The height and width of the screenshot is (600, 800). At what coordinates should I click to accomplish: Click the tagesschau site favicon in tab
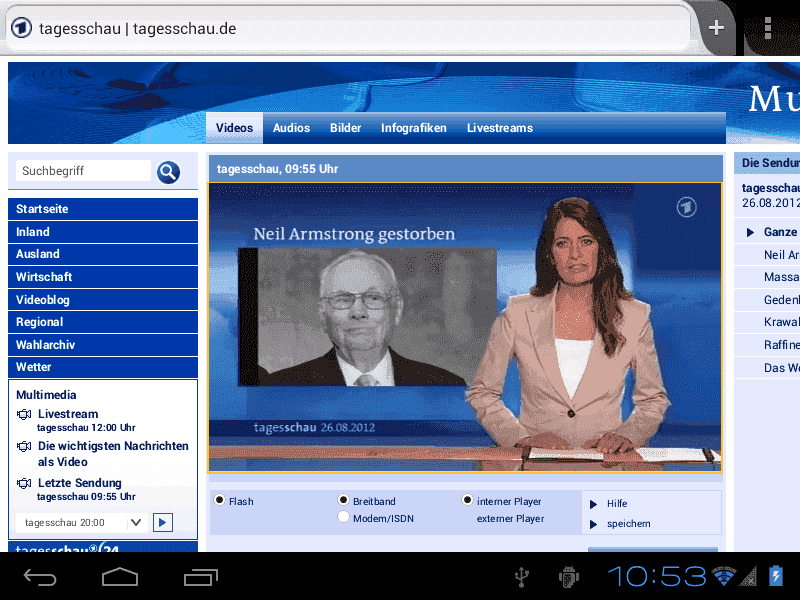click(21, 28)
